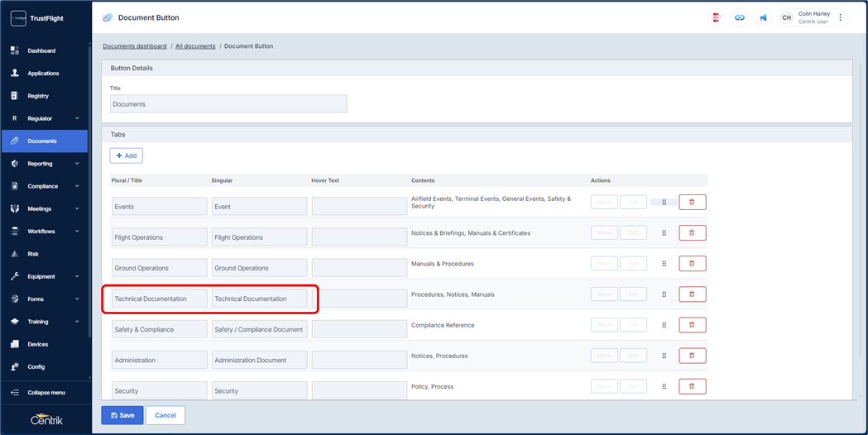Viewport: 868px width, 435px height.
Task: Delete the Security tab row
Action: (692, 386)
